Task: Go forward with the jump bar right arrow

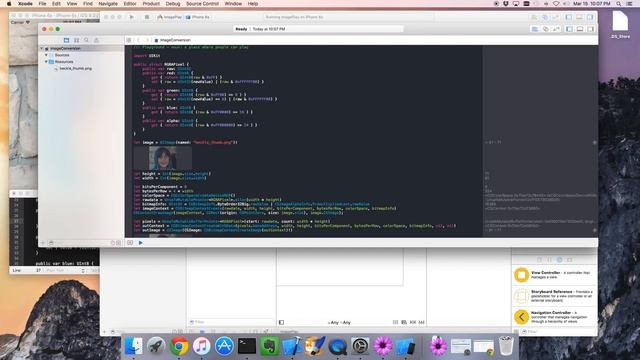Action: (x=147, y=40)
